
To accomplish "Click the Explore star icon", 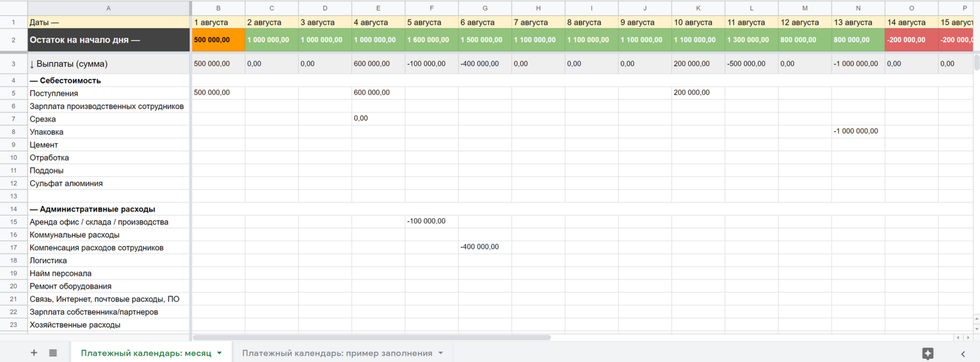I will tap(928, 353).
